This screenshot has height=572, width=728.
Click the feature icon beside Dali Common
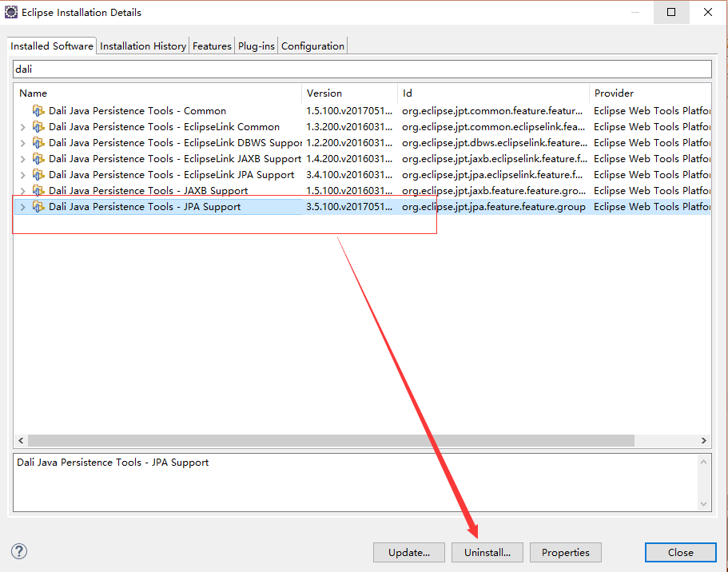38,111
